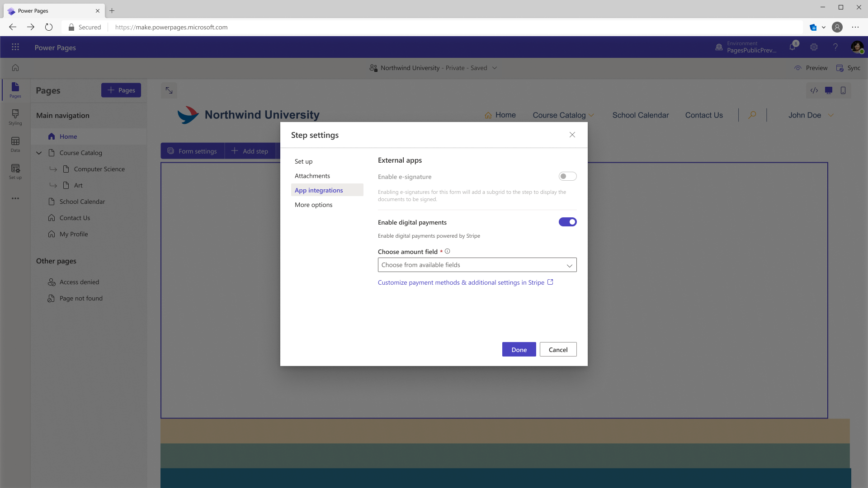Screen dimensions: 868x488
Task: Toggle the fullscreen canvas expander icon
Action: coord(169,90)
